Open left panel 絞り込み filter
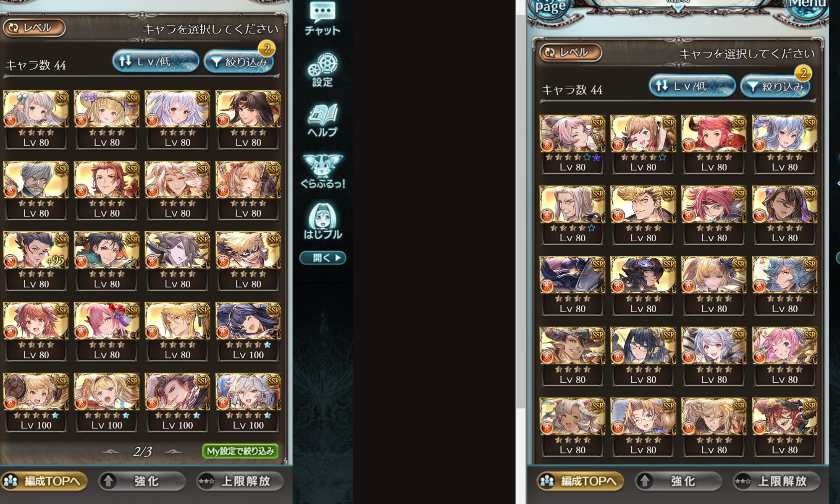The height and width of the screenshot is (504, 840). tap(239, 62)
